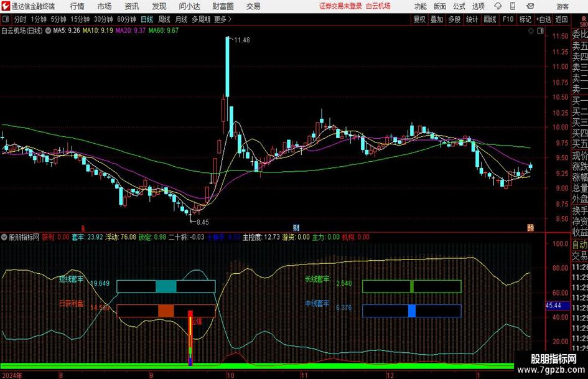Click the 预 marker at chart bottom-right
The width and height of the screenshot is (588, 379).
click(530, 228)
